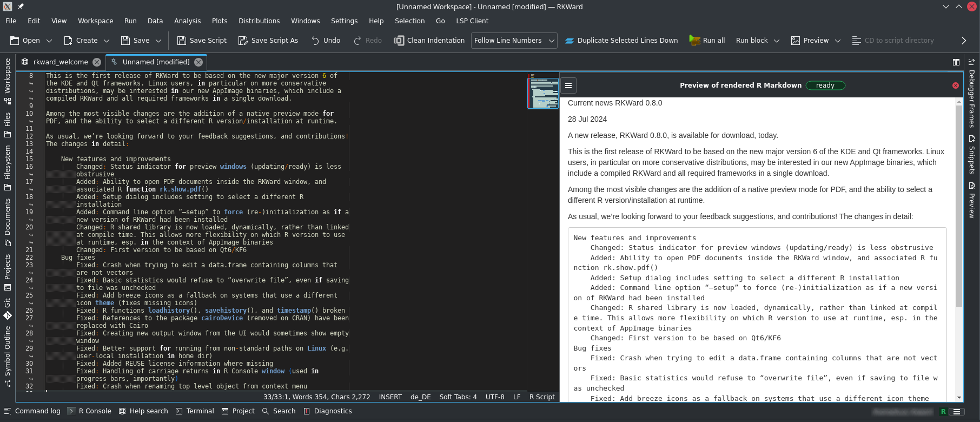The width and height of the screenshot is (980, 422).
Task: Expand the Create dropdown arrow
Action: click(x=107, y=41)
